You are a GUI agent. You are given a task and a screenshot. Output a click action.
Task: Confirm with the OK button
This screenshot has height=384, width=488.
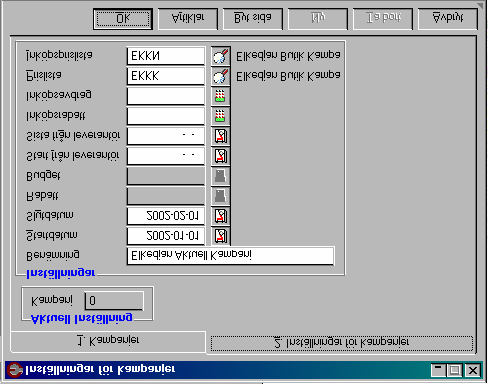[x=123, y=19]
